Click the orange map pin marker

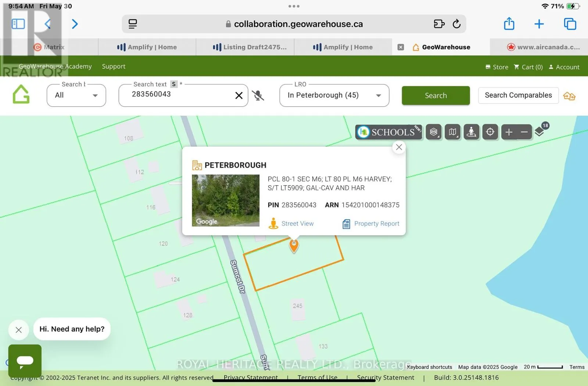(x=294, y=245)
